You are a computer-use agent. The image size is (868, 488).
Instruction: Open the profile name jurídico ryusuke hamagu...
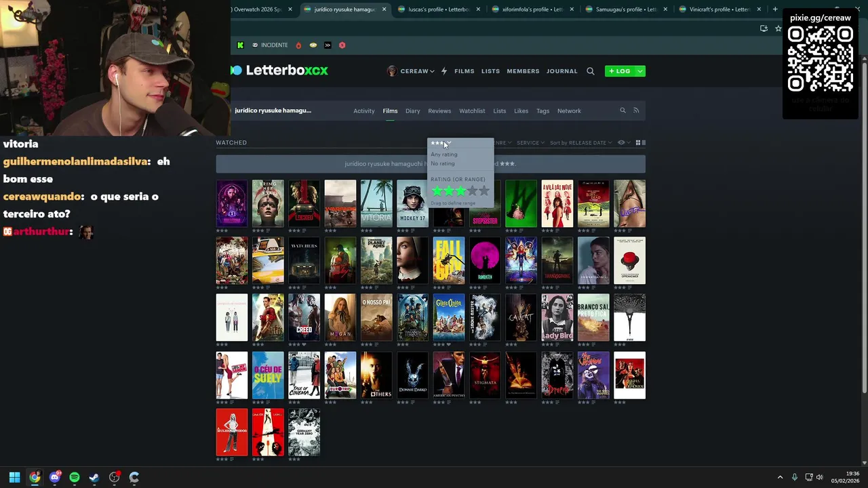point(273,110)
